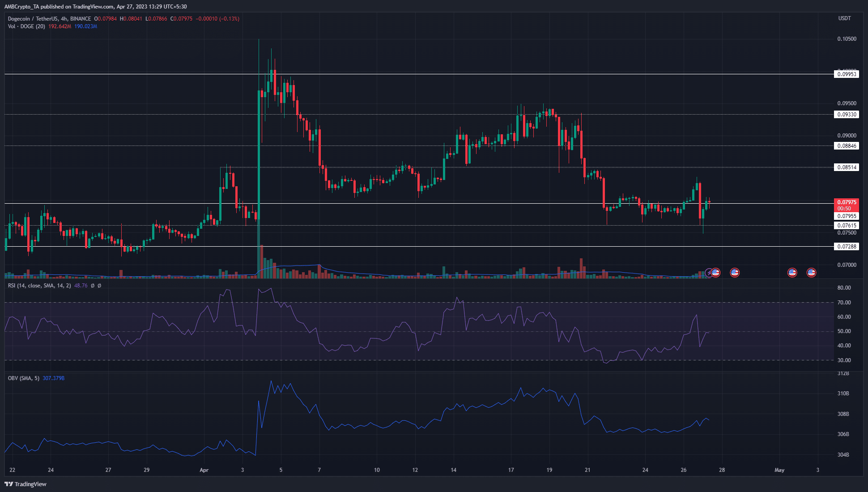Select the 0.08514 price level label
The image size is (868, 492).
[847, 167]
